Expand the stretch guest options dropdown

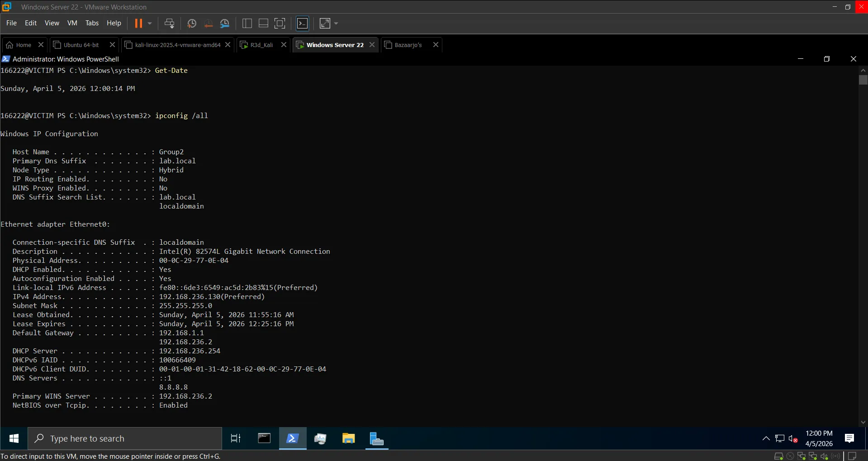(336, 23)
